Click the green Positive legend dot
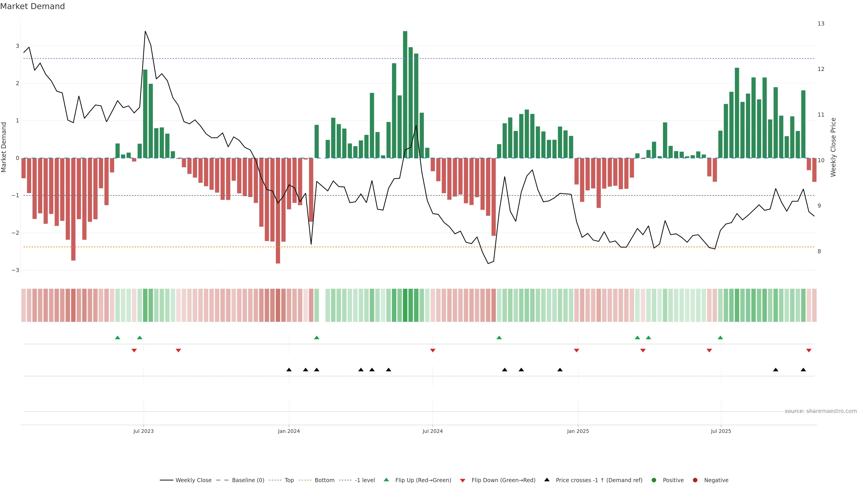The width and height of the screenshot is (868, 488). [x=654, y=480]
